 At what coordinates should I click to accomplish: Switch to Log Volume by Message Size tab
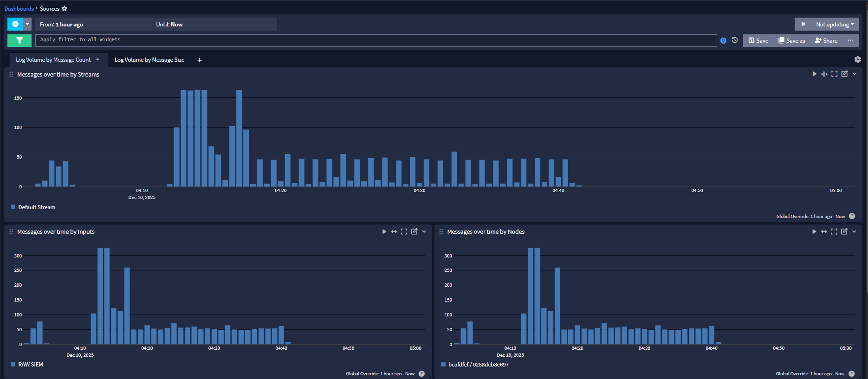click(x=149, y=60)
